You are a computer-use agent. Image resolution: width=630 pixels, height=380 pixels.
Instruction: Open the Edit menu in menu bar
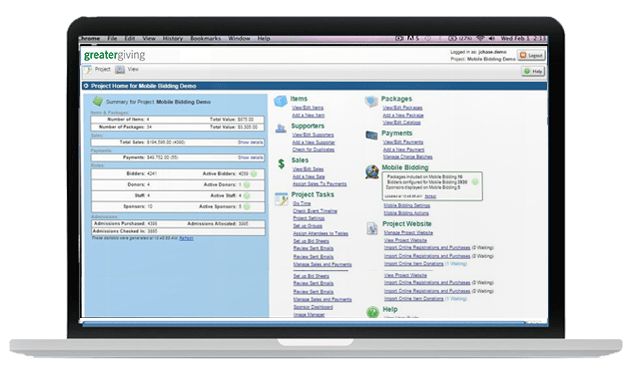coord(130,39)
